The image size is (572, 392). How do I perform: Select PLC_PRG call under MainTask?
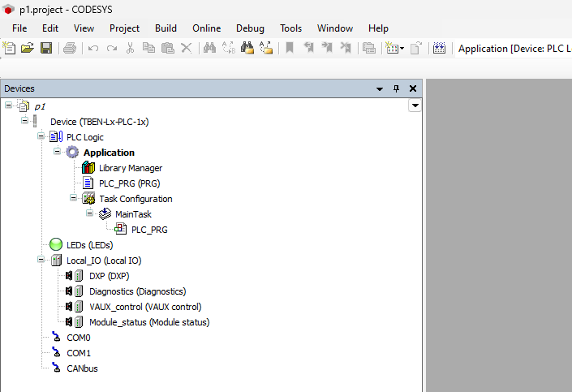(x=149, y=230)
